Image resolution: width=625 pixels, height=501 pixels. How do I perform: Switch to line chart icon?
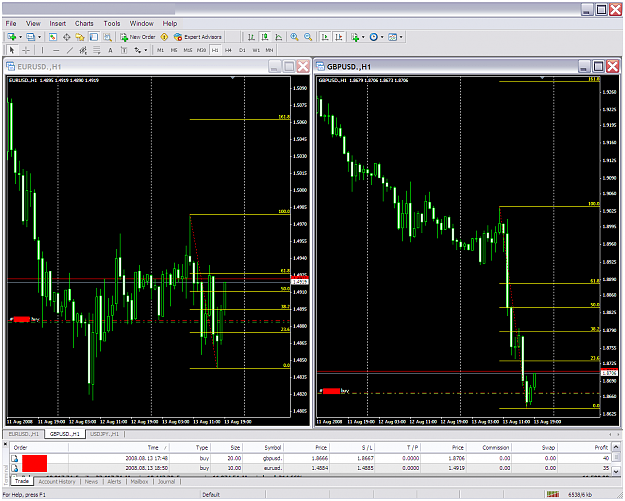279,37
